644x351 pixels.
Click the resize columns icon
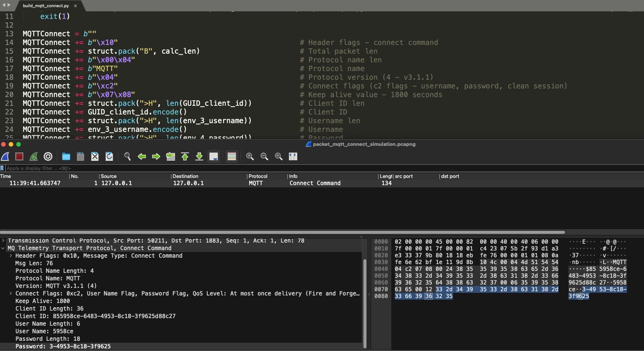293,156
